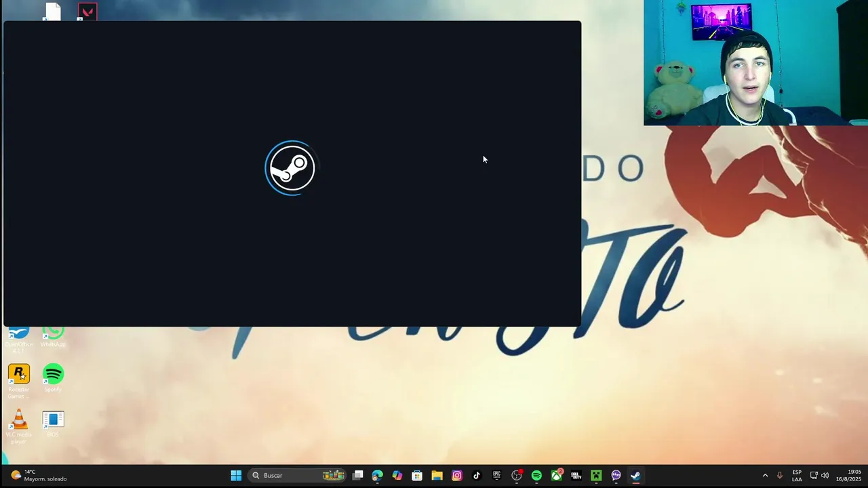Open the WhatsApp desktop shortcut

[53, 337]
